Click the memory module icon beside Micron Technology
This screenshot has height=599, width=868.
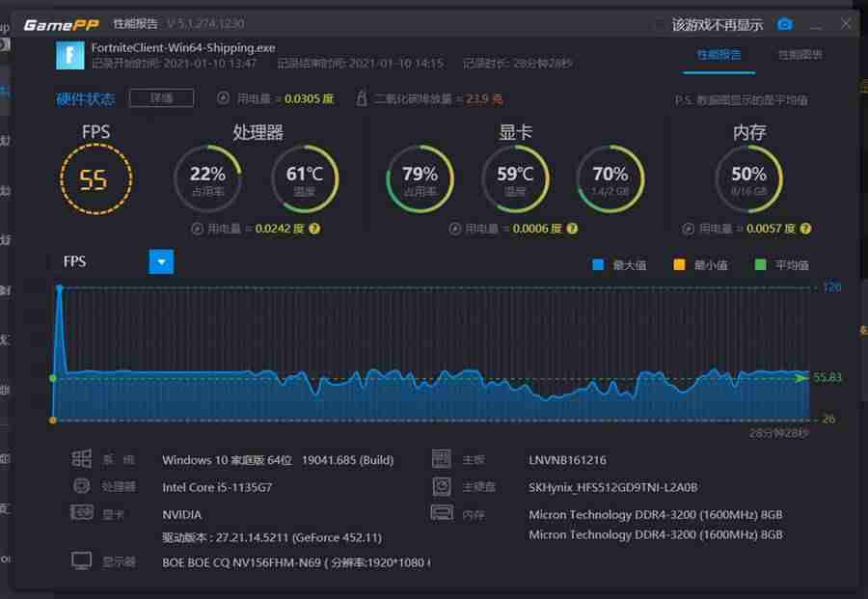pos(442,512)
